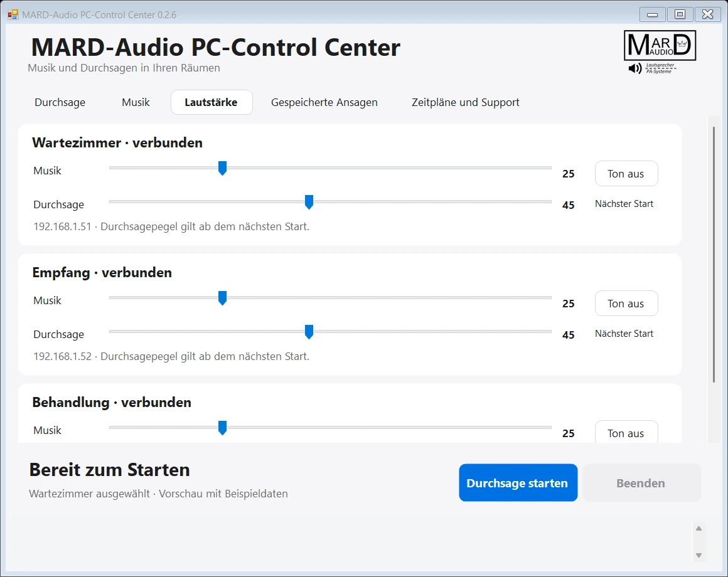
Task: Click the Bereit zum Starten status heading
Action: (x=110, y=470)
